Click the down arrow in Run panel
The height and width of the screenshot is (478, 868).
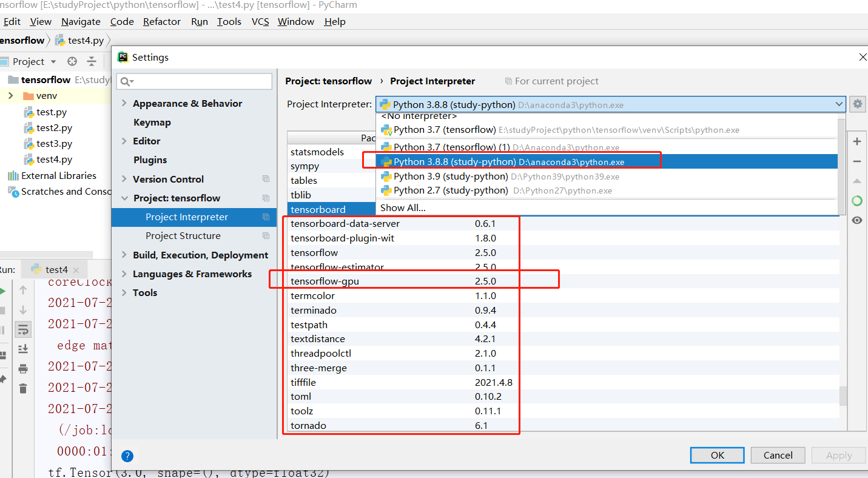coord(23,309)
